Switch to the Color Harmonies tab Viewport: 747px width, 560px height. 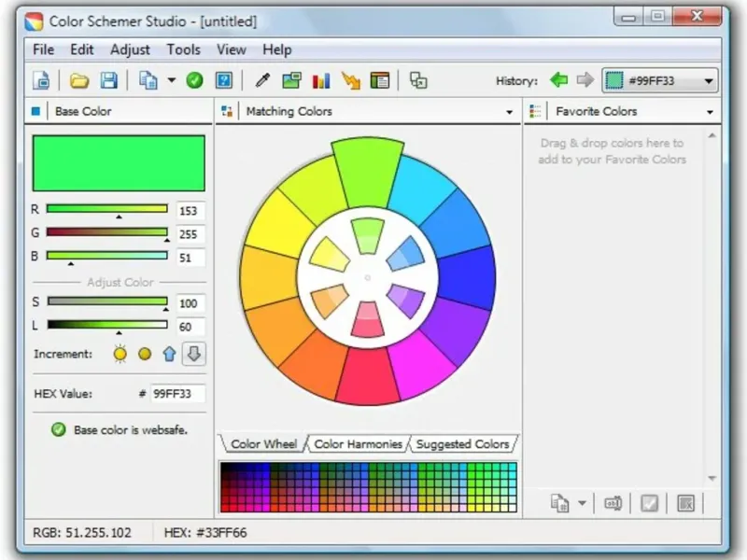coord(358,444)
